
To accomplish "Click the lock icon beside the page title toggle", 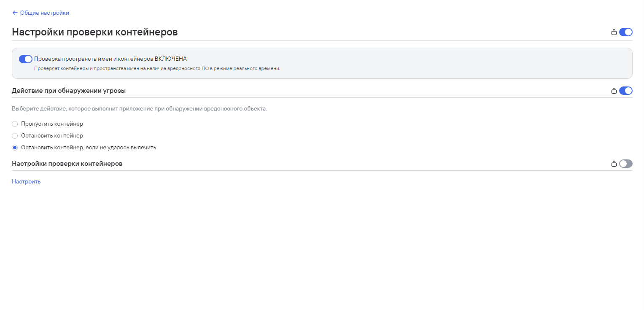I will coord(614,32).
